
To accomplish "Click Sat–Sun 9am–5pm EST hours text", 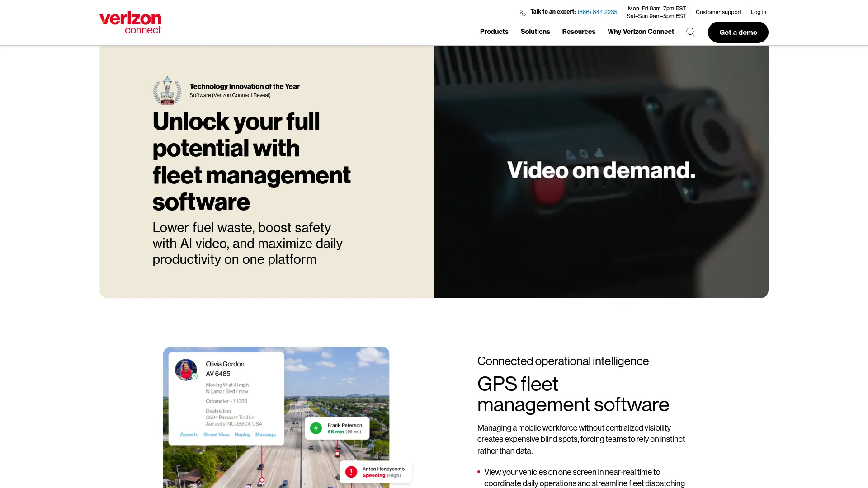I will pos(656,16).
